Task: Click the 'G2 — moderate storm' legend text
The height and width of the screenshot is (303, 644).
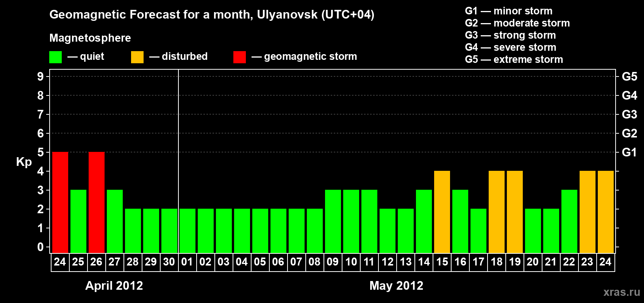Action: [517, 23]
